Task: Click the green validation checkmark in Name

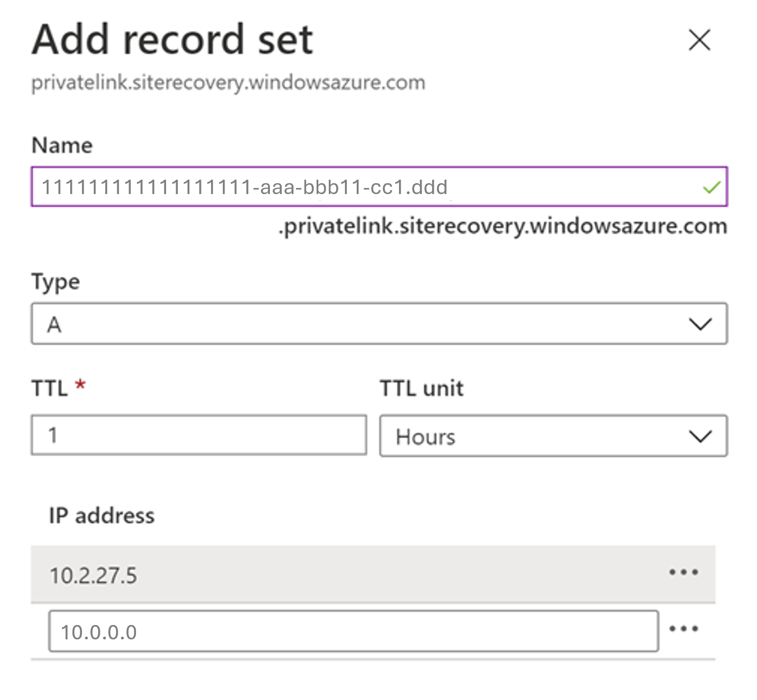Action: tap(711, 188)
